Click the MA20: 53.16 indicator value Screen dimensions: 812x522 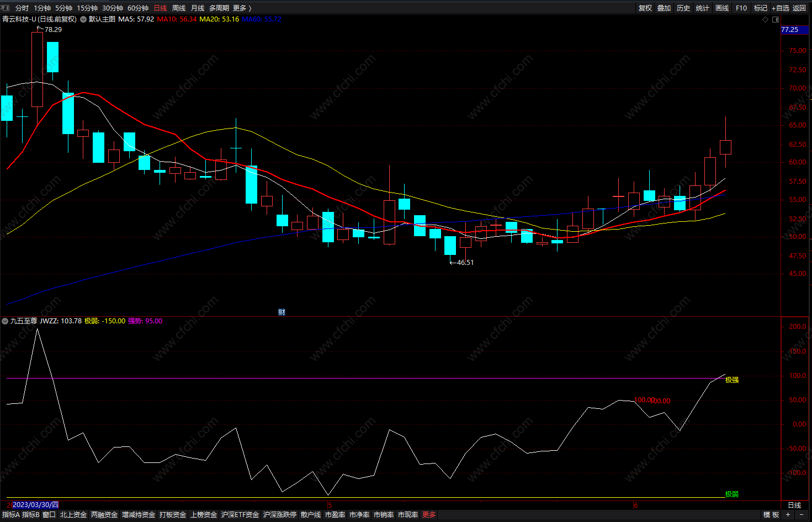(x=219, y=19)
